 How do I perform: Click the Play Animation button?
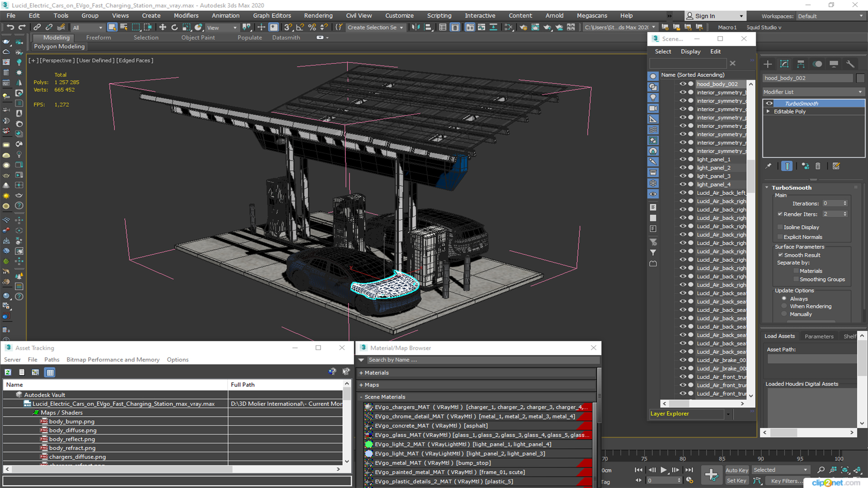point(663,470)
